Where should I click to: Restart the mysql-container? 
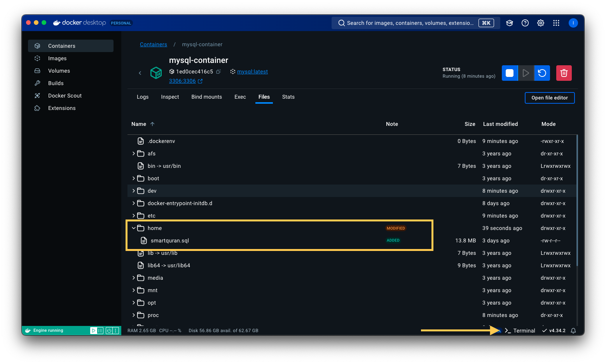click(542, 73)
